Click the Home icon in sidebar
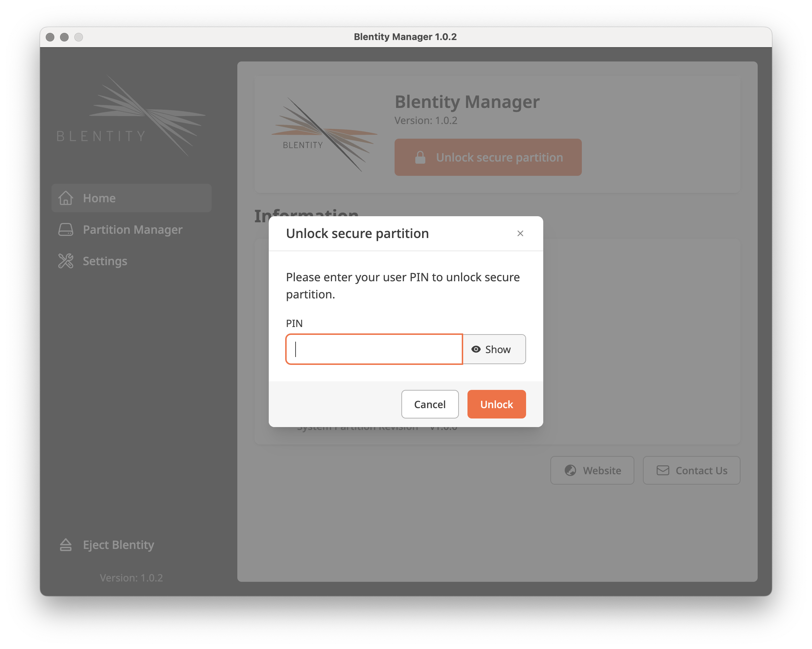 coord(65,198)
